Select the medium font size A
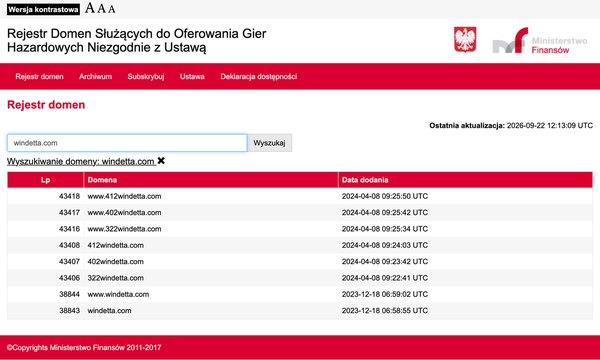Viewport: 600px width, 360px height. coord(101,8)
